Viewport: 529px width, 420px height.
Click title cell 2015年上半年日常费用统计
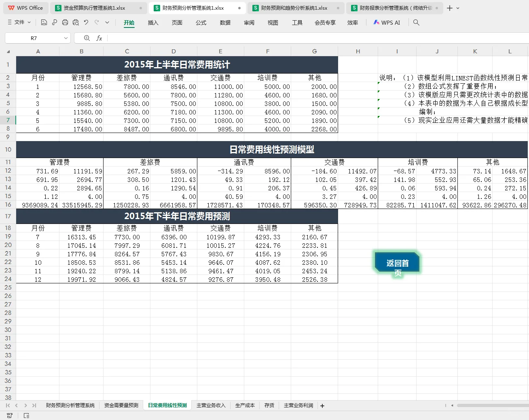pyautogui.click(x=177, y=65)
